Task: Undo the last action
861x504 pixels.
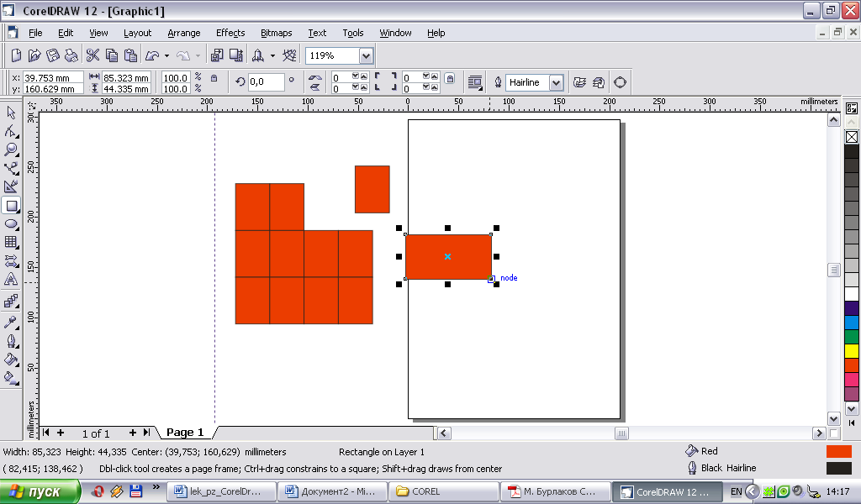Action: [152, 55]
